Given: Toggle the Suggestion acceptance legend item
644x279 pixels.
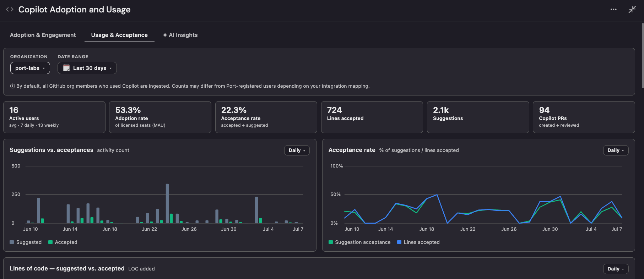Looking at the screenshot, I should (x=359, y=242).
